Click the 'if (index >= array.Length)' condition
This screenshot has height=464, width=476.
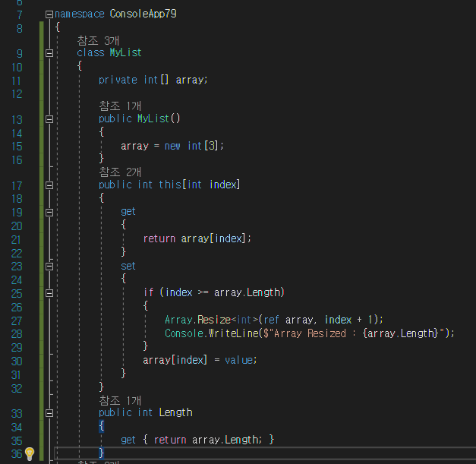[214, 292]
